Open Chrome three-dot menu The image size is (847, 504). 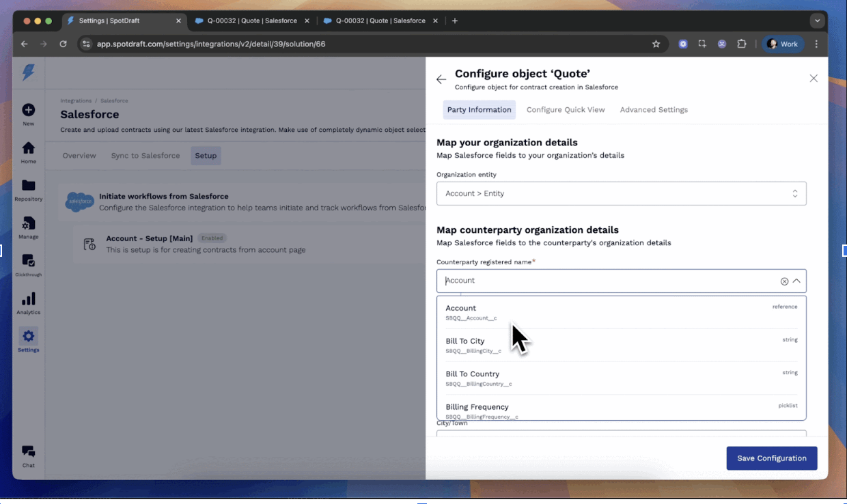816,44
